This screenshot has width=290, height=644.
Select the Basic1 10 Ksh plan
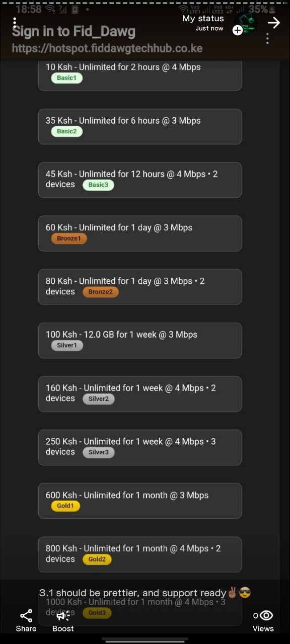[x=140, y=73]
